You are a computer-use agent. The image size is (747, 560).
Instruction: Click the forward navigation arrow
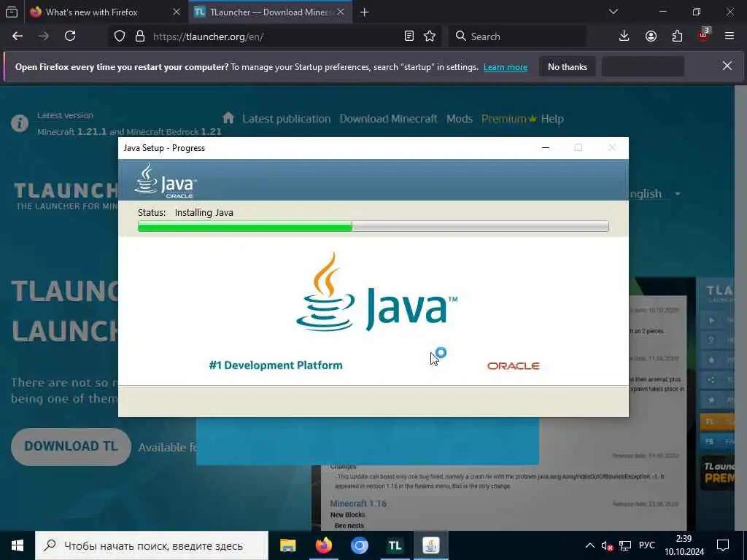43,36
